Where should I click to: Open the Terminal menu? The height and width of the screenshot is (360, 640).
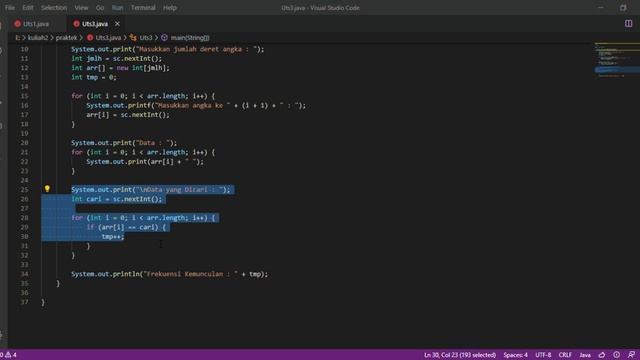click(x=143, y=8)
